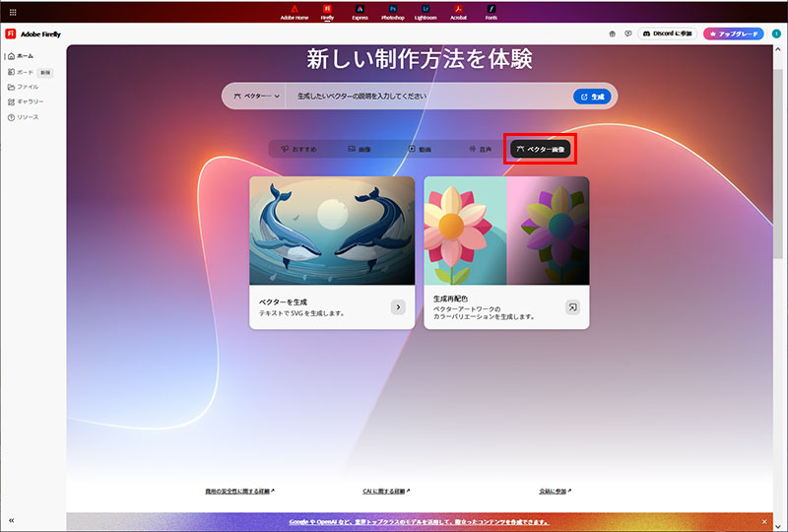Open the app switcher grid icon
Image resolution: width=788 pixels, height=532 pixels.
pos(13,12)
